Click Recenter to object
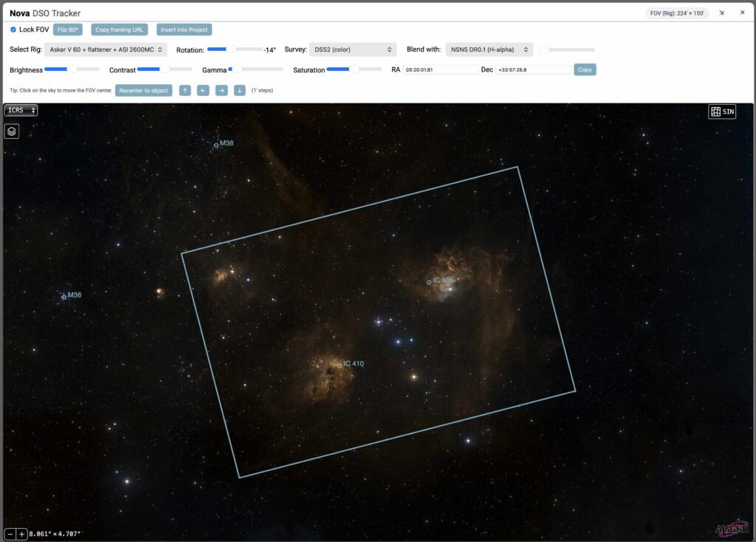Screen dimensions: 756x542 point(143,90)
